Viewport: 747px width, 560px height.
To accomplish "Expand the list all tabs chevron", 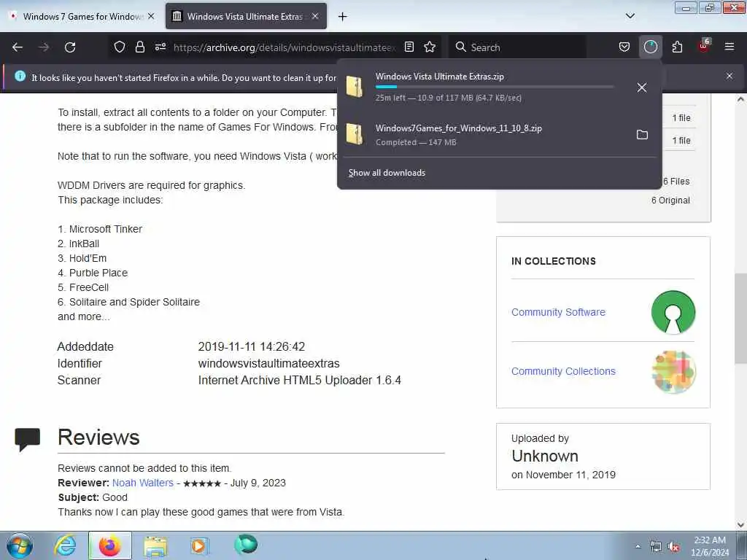I will click(630, 16).
